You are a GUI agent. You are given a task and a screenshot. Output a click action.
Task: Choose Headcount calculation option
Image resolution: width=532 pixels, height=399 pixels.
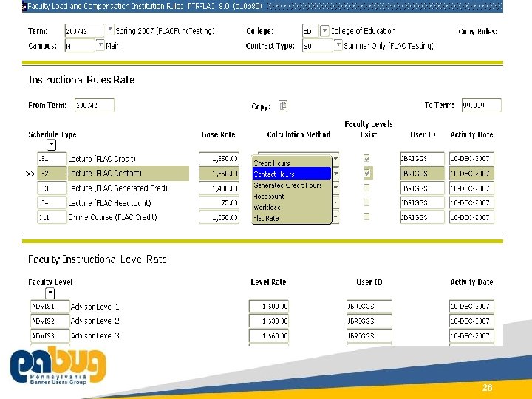click(292, 196)
